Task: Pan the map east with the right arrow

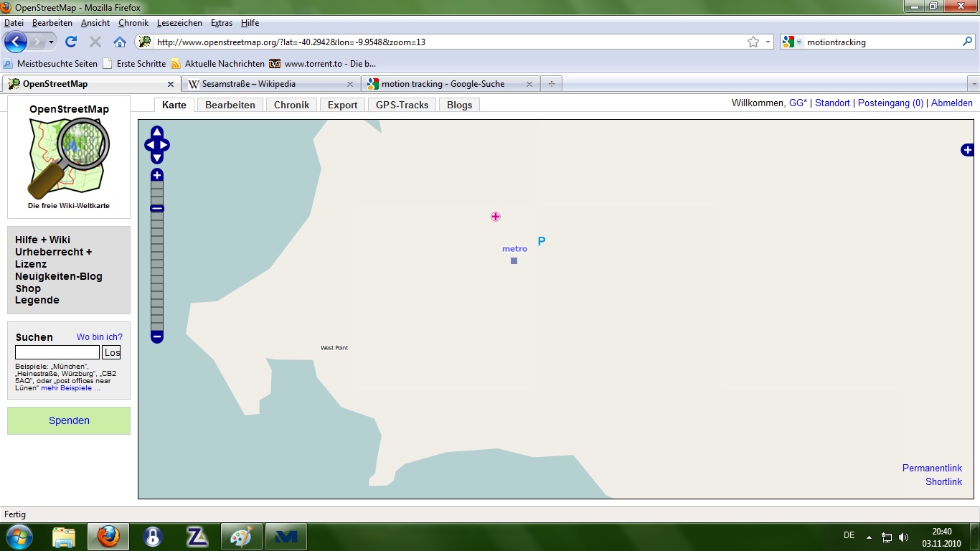Action: (166, 145)
